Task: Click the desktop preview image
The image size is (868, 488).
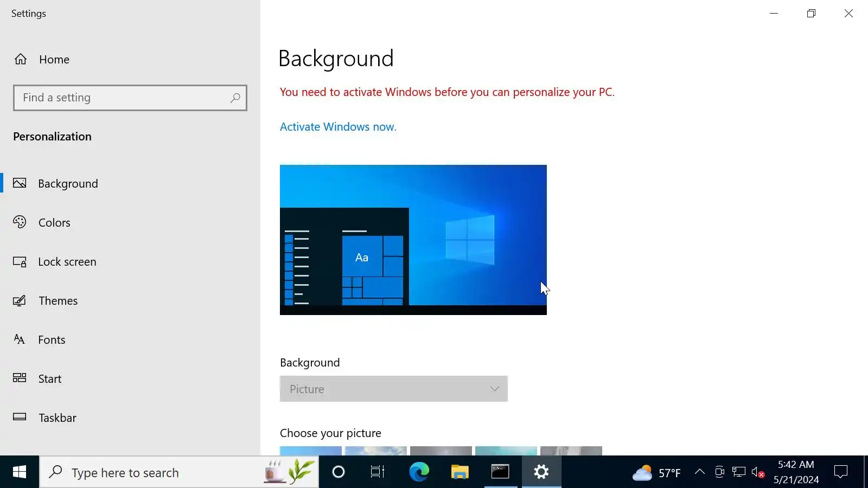Action: (x=413, y=240)
